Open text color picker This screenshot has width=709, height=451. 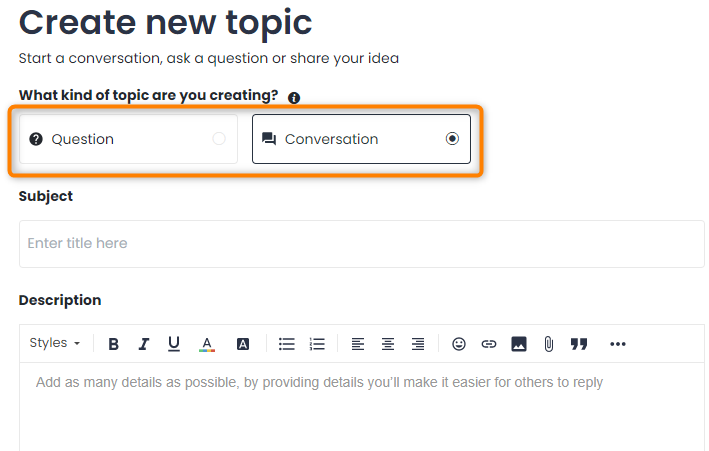[x=207, y=344]
